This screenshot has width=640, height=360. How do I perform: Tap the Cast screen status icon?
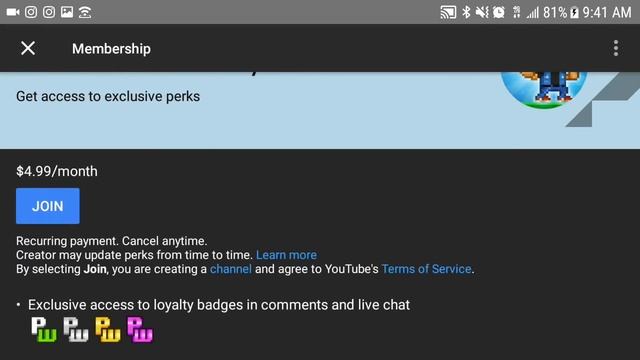[448, 12]
